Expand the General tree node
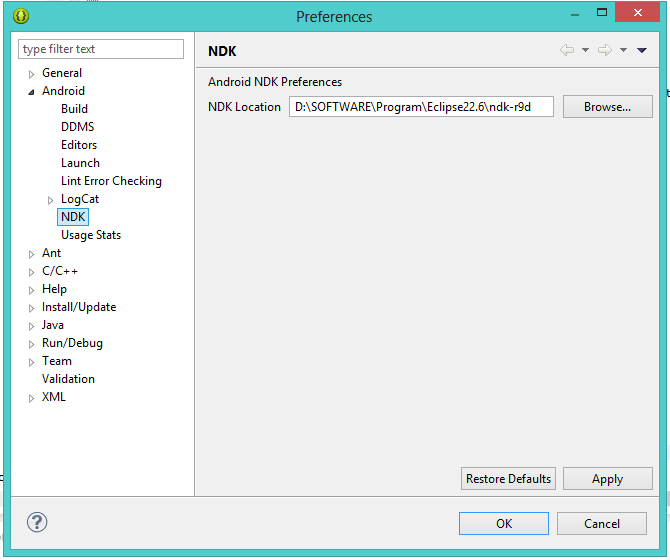The image size is (670, 560). 31,74
